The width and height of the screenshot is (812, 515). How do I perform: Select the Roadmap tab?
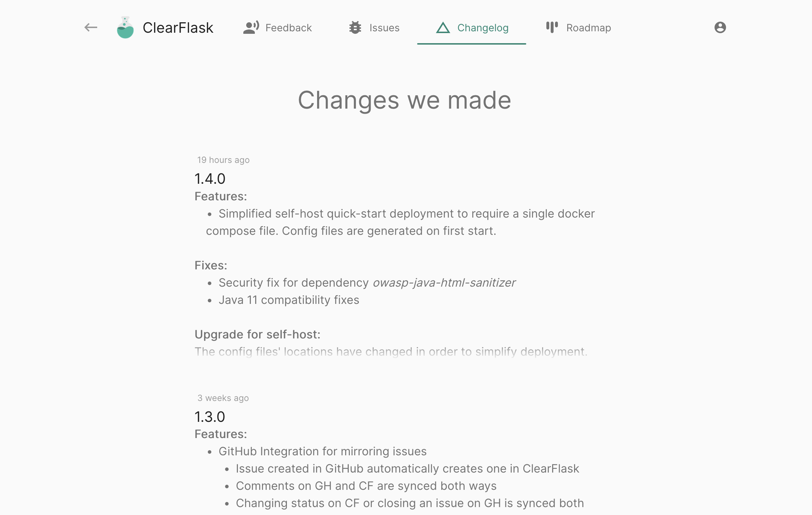pos(588,27)
